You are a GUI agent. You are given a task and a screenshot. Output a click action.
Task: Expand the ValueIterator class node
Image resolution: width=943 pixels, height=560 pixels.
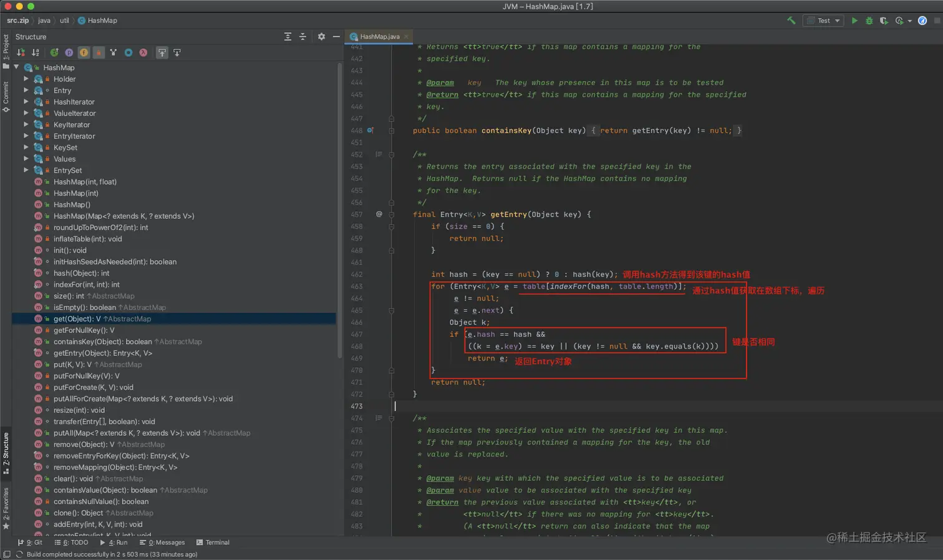point(26,113)
